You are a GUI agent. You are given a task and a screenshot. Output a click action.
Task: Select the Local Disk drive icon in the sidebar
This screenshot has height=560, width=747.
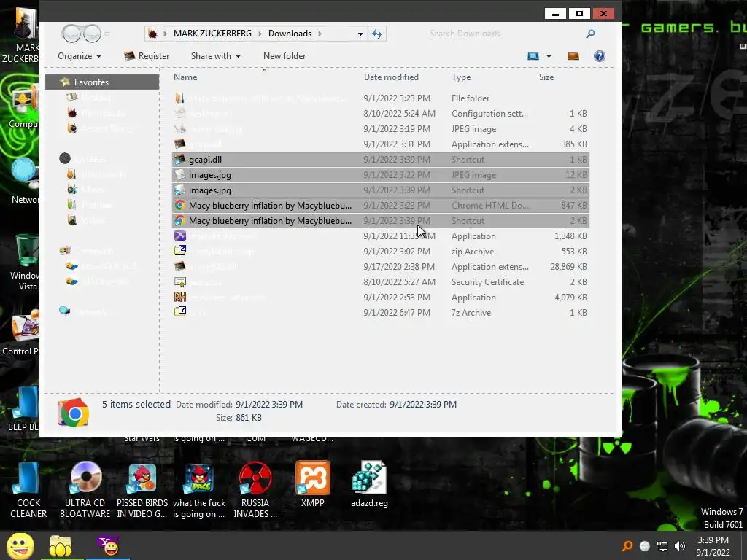pyautogui.click(x=72, y=265)
